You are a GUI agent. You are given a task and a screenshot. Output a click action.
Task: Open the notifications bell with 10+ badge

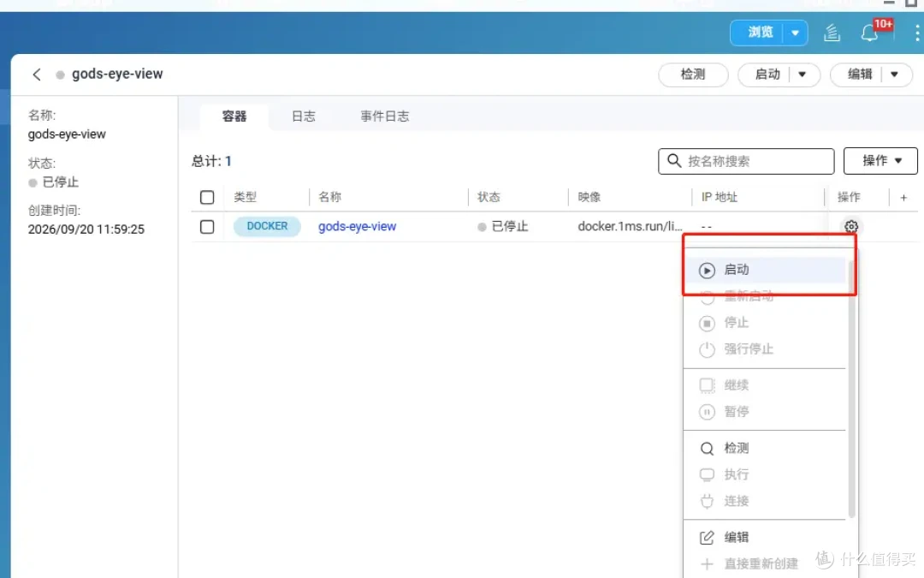(870, 33)
